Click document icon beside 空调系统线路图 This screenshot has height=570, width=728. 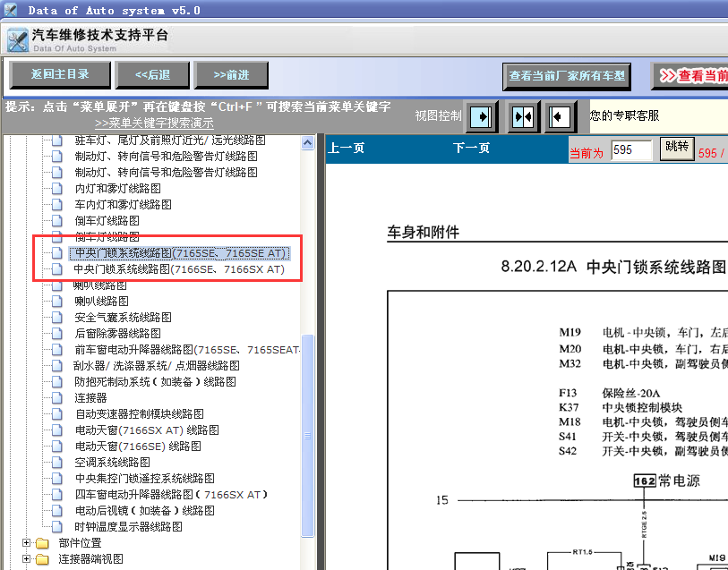pos(57,463)
